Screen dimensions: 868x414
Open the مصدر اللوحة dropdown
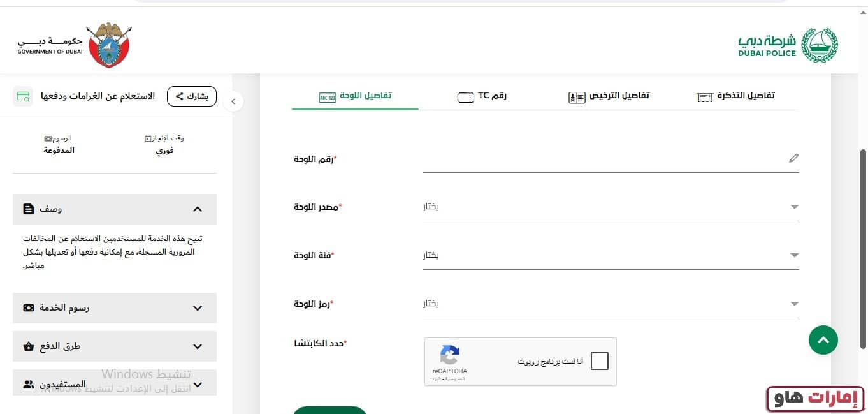pyautogui.click(x=611, y=207)
